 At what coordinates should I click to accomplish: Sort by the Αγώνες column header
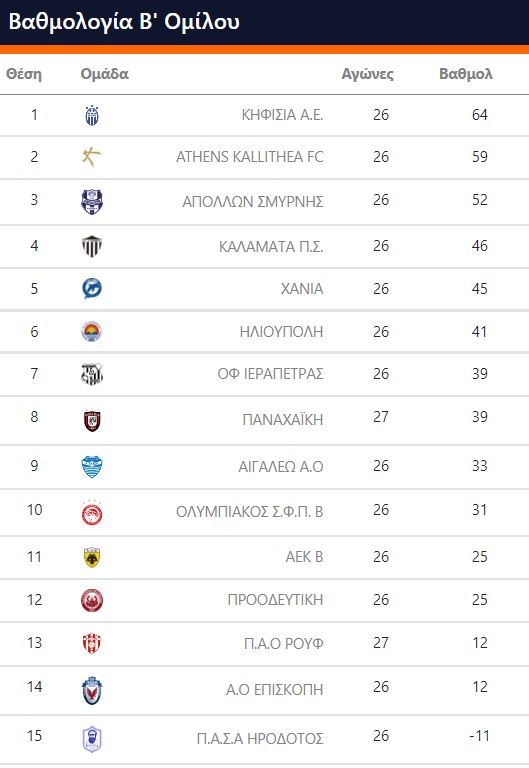[x=367, y=74]
